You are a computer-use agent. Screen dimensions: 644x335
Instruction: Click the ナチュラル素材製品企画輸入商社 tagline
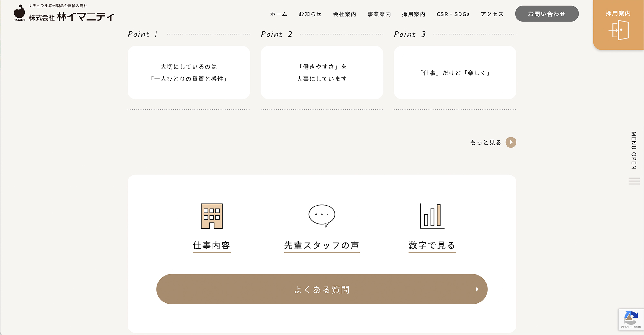click(x=58, y=6)
